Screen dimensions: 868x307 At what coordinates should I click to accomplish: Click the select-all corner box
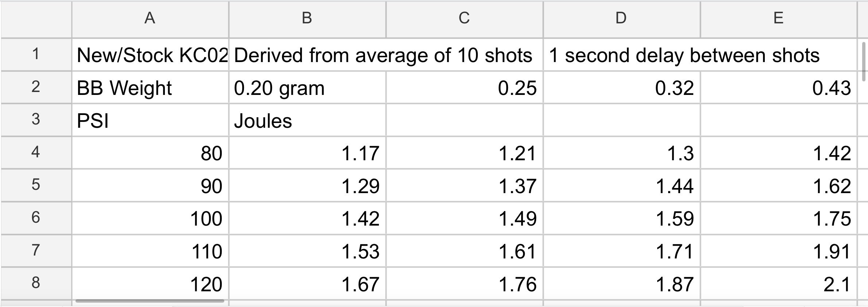tap(36, 18)
